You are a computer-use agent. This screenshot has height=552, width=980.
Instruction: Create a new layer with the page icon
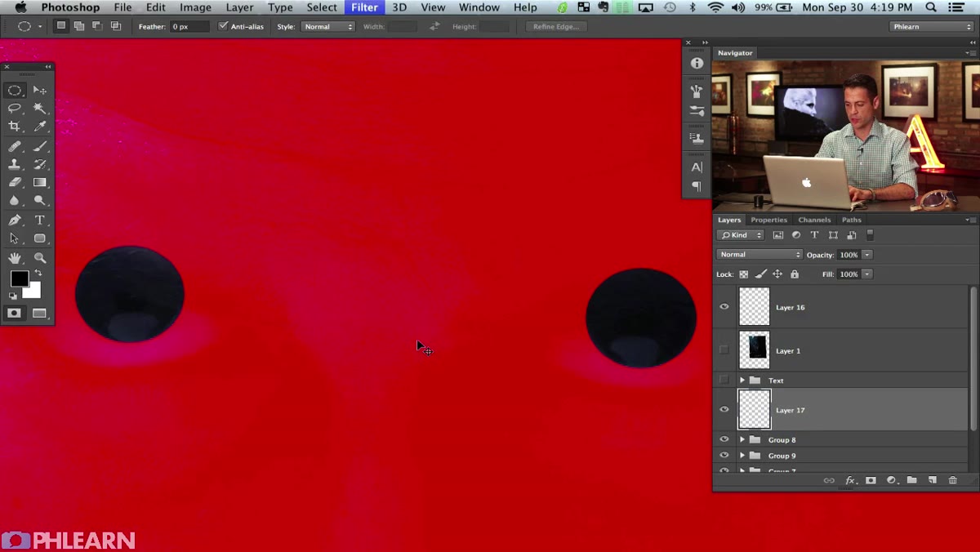coord(932,480)
